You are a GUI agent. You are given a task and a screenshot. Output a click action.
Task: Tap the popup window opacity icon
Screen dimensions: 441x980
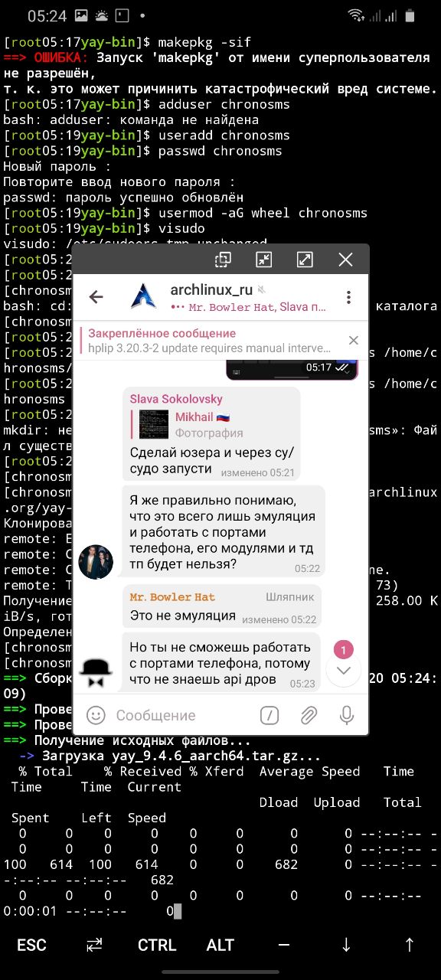223,260
